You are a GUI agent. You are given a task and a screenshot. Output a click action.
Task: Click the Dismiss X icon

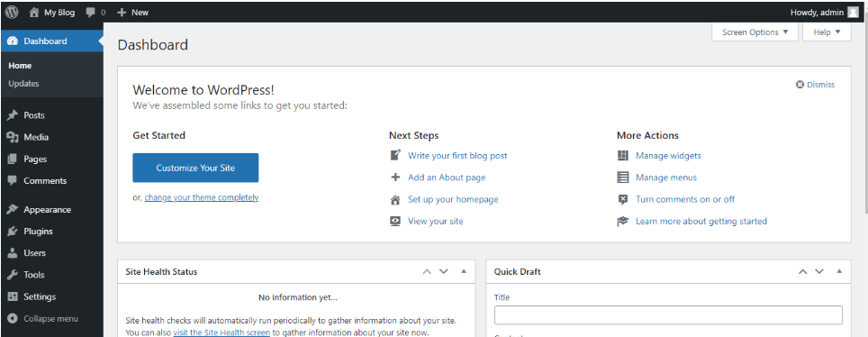(x=800, y=85)
